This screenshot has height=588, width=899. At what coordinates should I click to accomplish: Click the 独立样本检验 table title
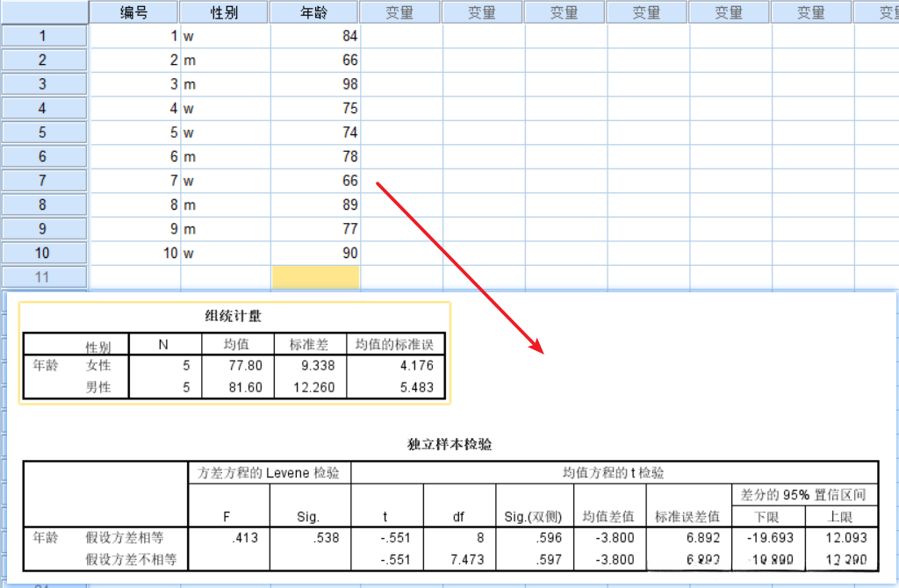tap(449, 444)
